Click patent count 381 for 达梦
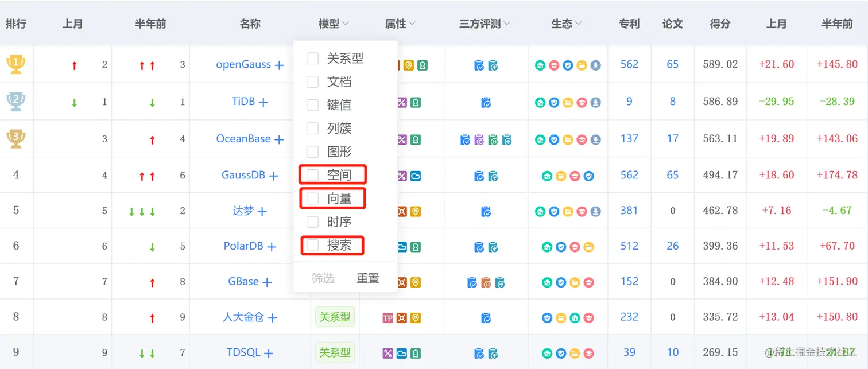This screenshot has width=868, height=369. click(x=629, y=210)
